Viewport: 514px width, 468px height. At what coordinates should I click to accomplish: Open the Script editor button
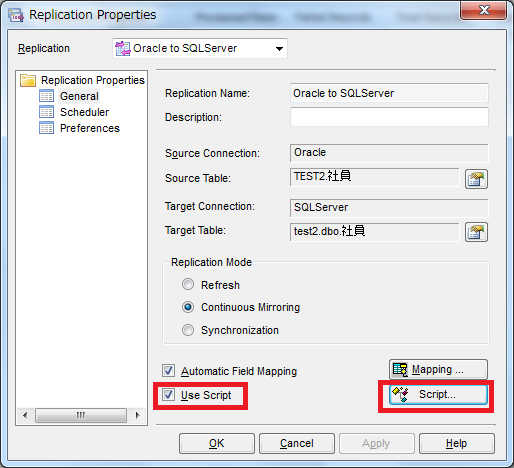[x=438, y=395]
